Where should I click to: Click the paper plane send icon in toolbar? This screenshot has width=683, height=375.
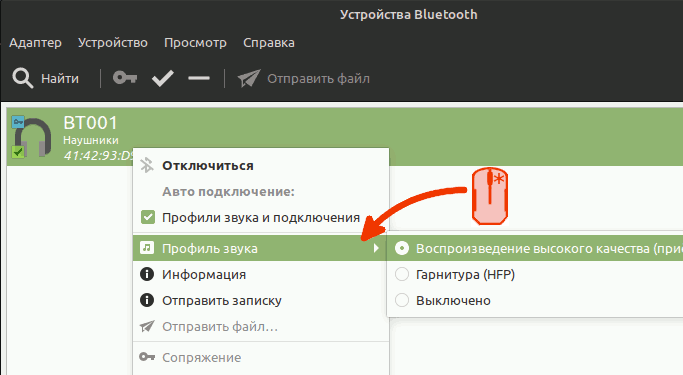tap(249, 78)
